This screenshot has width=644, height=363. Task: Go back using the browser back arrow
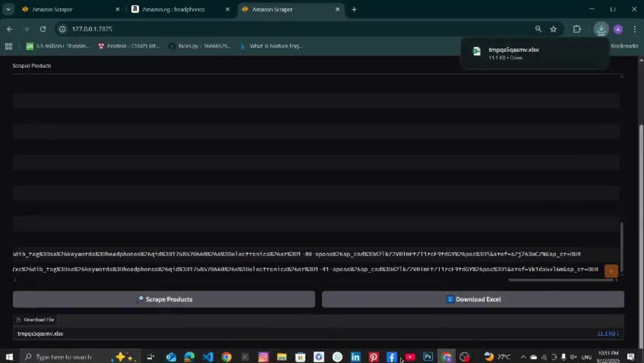pyautogui.click(x=10, y=29)
